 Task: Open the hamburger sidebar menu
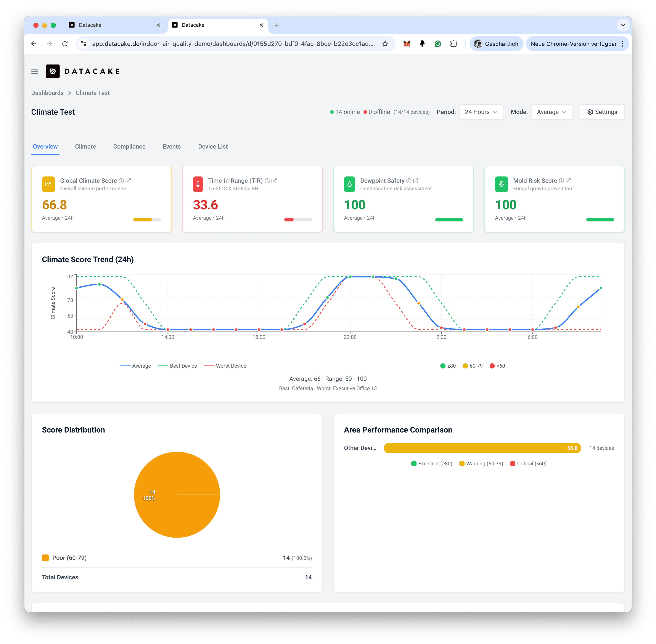click(34, 71)
